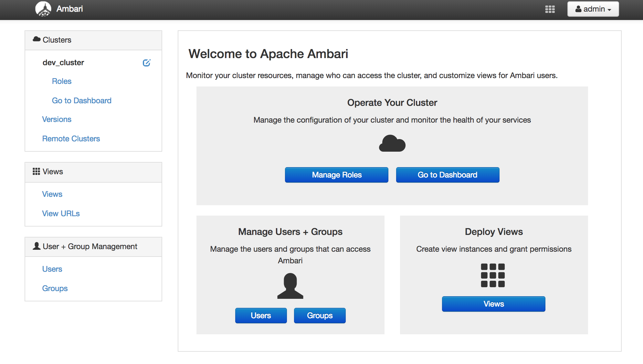The image size is (643, 364).
Task: Open the Groups link in the sidebar
Action: pyautogui.click(x=55, y=288)
